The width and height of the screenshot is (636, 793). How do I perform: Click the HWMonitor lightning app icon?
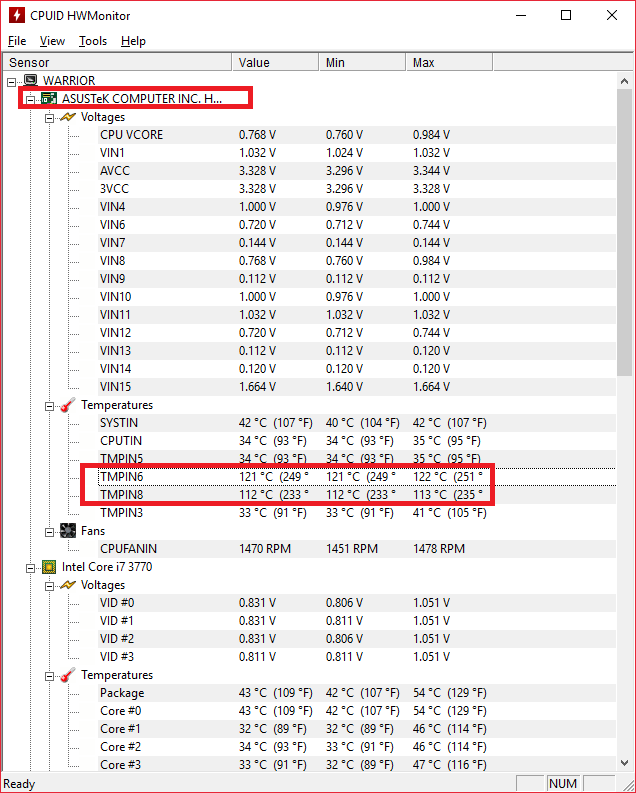[x=16, y=15]
